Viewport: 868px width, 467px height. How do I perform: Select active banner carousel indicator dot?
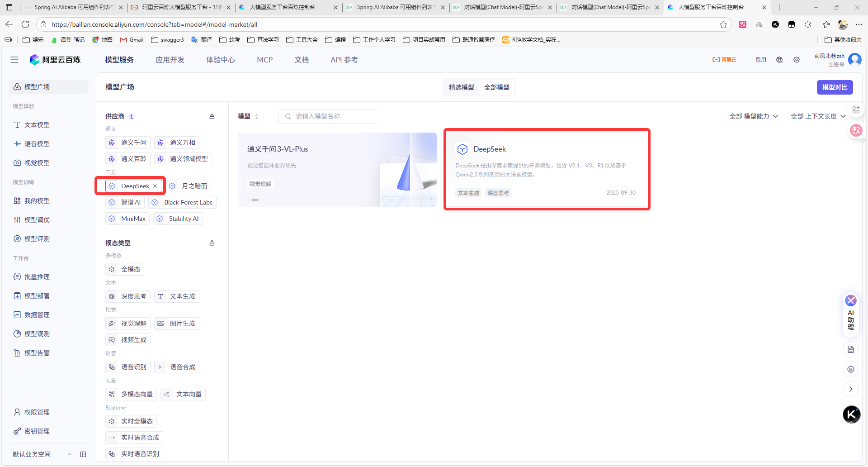(x=255, y=200)
